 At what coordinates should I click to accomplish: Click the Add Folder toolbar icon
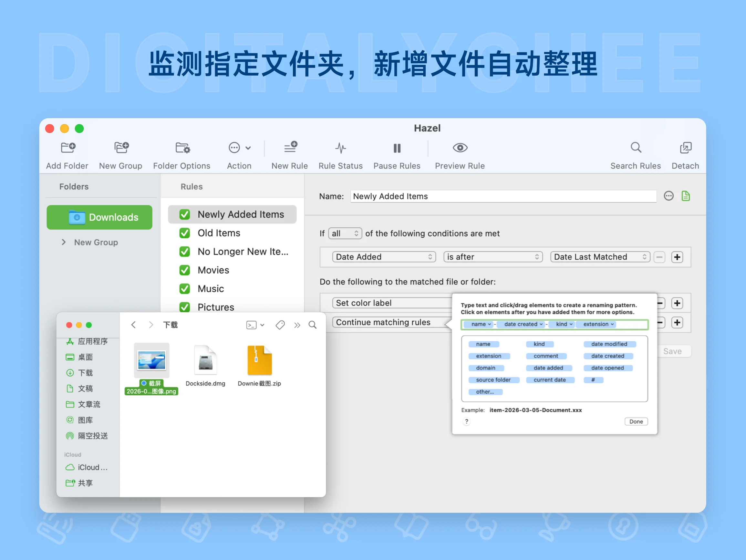[x=68, y=148]
